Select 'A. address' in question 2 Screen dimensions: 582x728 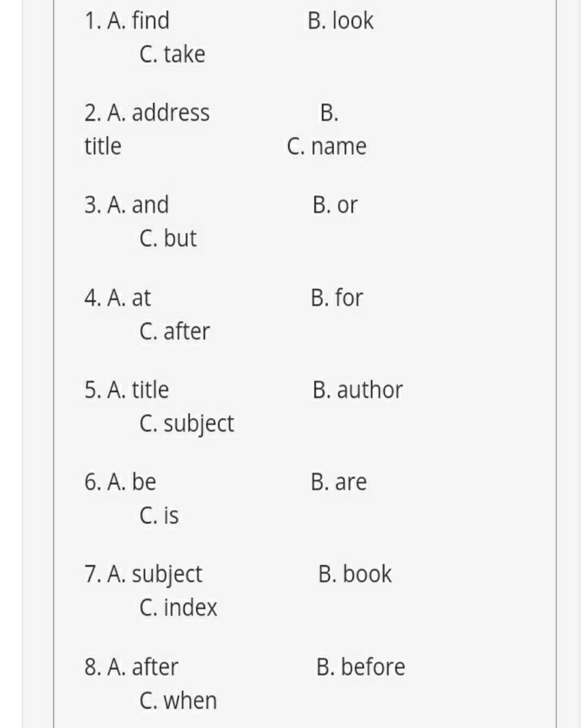pos(158,113)
